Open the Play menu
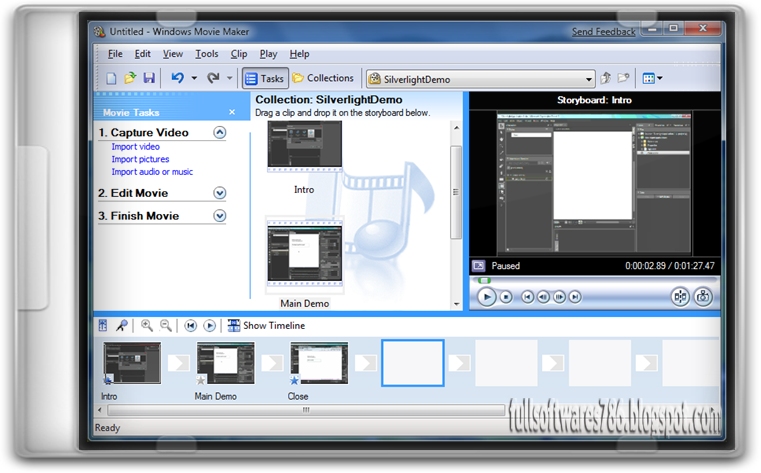This screenshot has width=761, height=473. 268,54
